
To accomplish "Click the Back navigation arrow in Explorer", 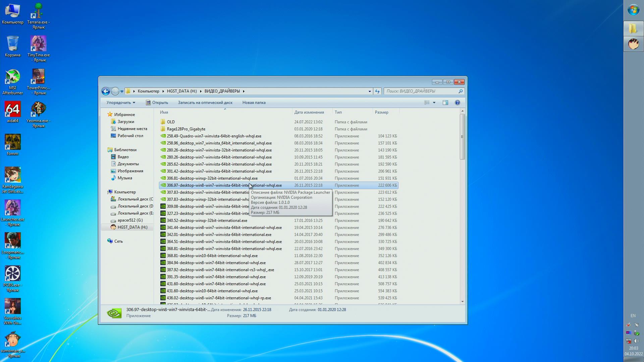I will click(x=106, y=91).
